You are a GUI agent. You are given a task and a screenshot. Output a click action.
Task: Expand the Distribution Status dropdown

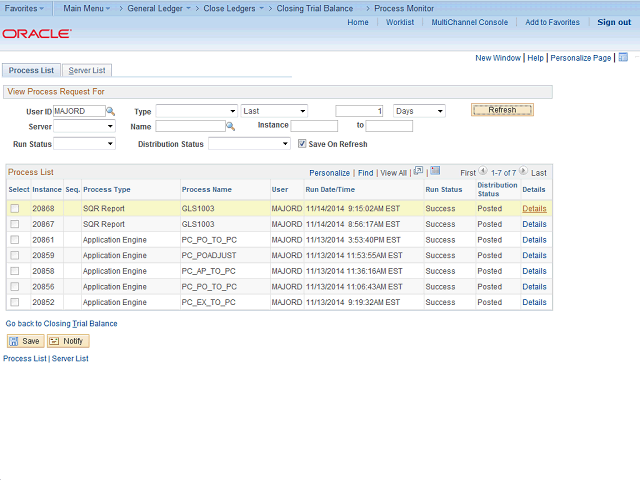(x=249, y=144)
